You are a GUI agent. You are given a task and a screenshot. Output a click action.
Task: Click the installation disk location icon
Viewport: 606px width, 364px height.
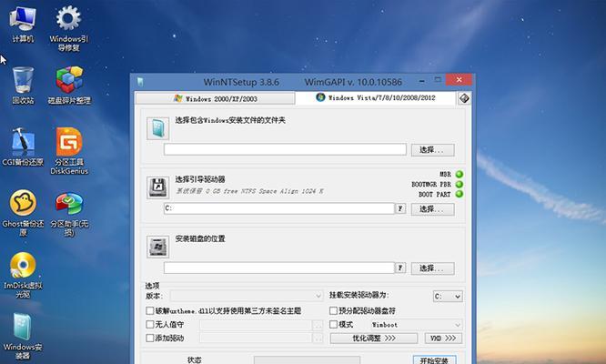coord(157,247)
